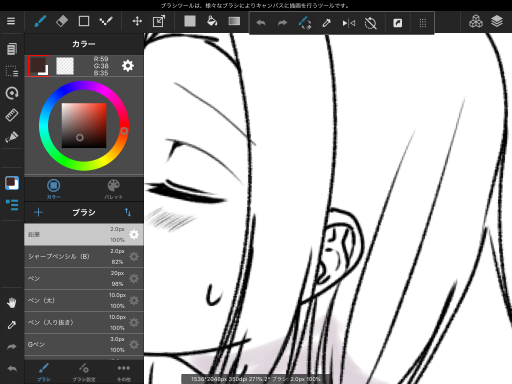Image resolution: width=512 pixels, height=384 pixels.
Task: Open the hamburger main menu
Action: point(11,21)
